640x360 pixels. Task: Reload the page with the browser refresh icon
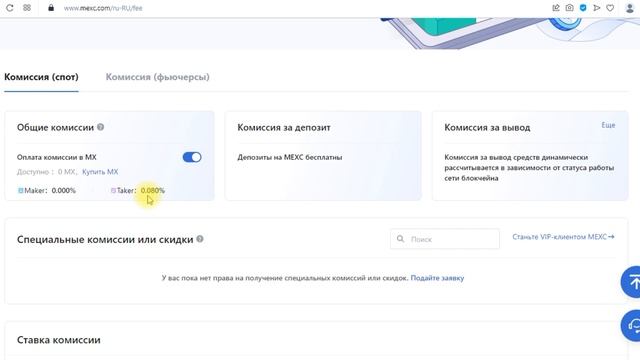pos(10,8)
